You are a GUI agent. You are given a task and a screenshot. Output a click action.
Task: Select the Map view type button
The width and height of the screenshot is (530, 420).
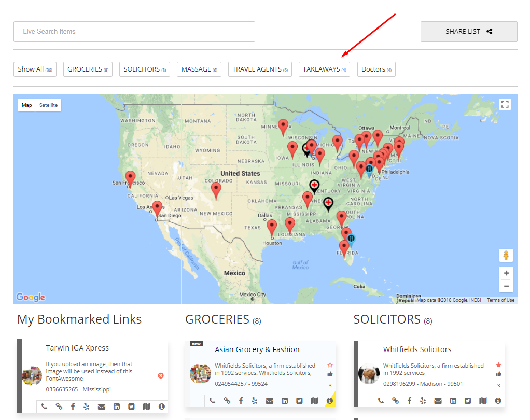coord(26,105)
